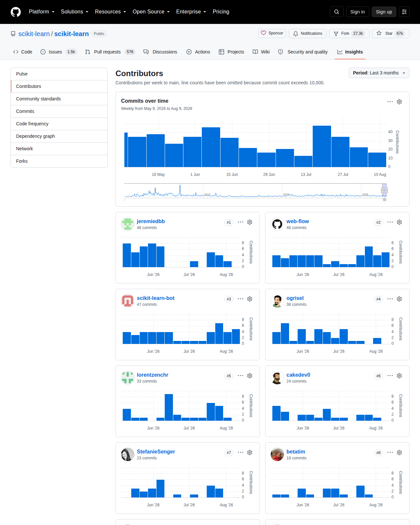Switch to the Code tab
Viewport: 420px width, 525px height.
pyautogui.click(x=23, y=52)
